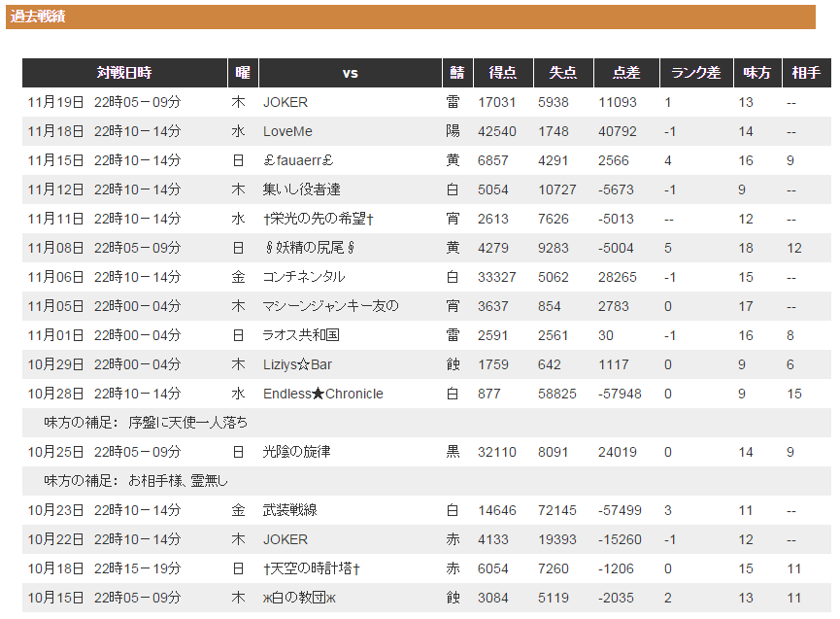This screenshot has width=840, height=619.
Task: Select opponent 光陰の旋律
Action: [x=297, y=452]
